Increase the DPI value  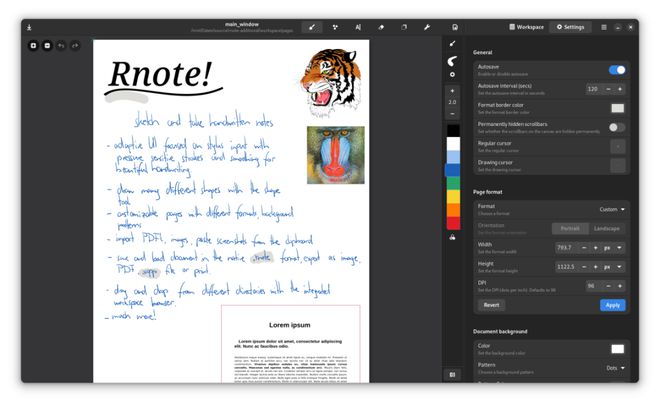point(620,286)
